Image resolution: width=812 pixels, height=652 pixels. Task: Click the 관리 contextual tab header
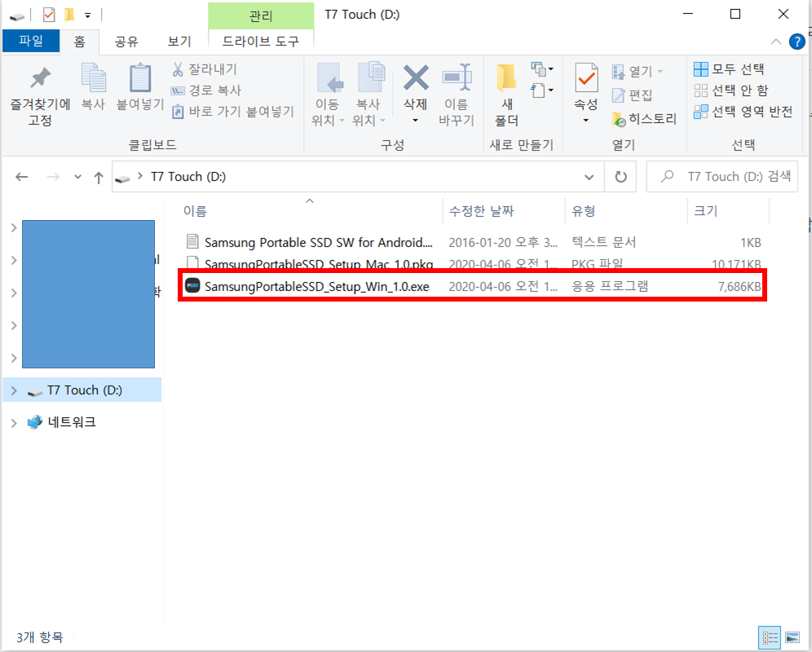[x=261, y=15]
